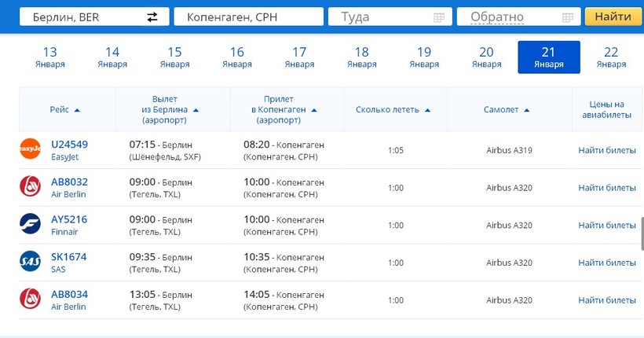Screen dimensions: 644x338
Task: Open flight U24549 details link
Action: [x=69, y=145]
